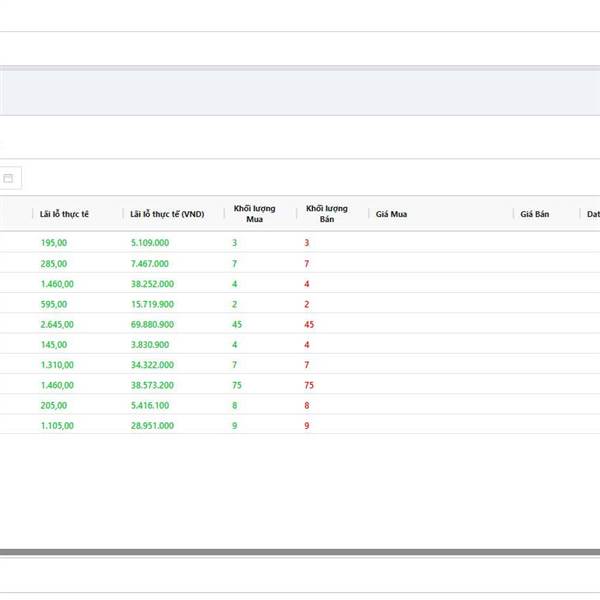This screenshot has height=600, width=600.
Task: Click the horizontal scrollbar below the table
Action: [300, 552]
